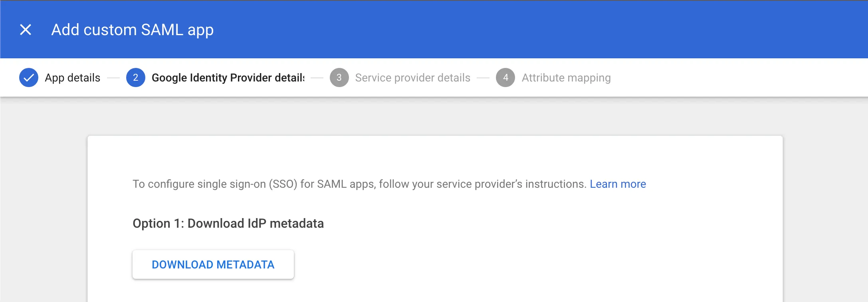
Task: Select the App details step label
Action: (72, 77)
